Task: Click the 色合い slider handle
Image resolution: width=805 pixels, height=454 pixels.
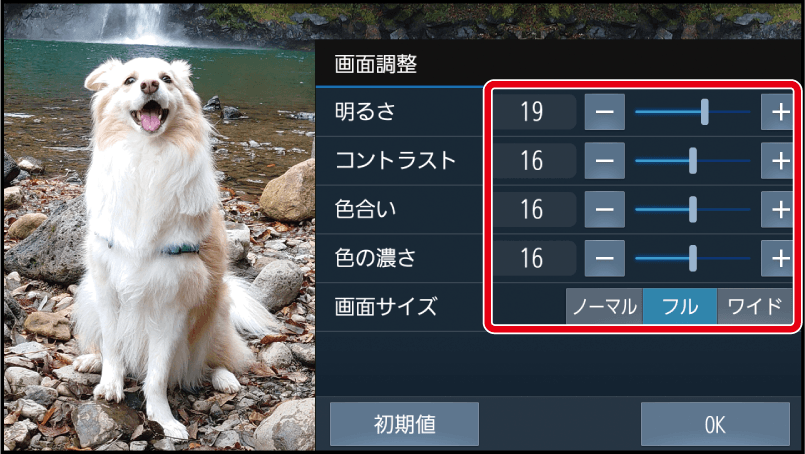Action: (x=693, y=210)
